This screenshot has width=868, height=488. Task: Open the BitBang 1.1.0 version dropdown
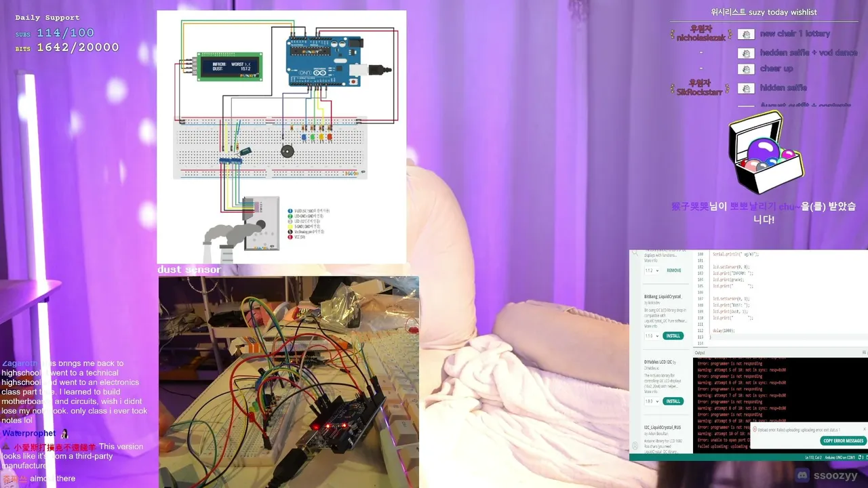652,335
